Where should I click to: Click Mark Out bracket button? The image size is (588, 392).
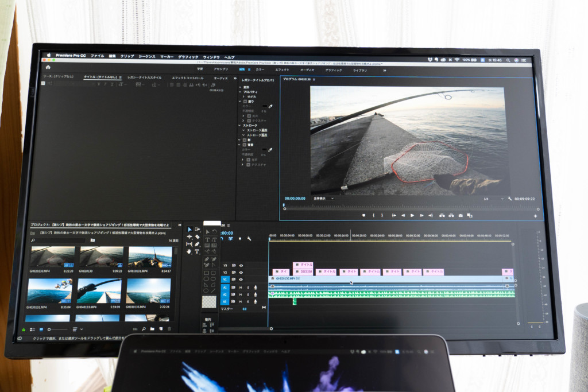pos(382,215)
